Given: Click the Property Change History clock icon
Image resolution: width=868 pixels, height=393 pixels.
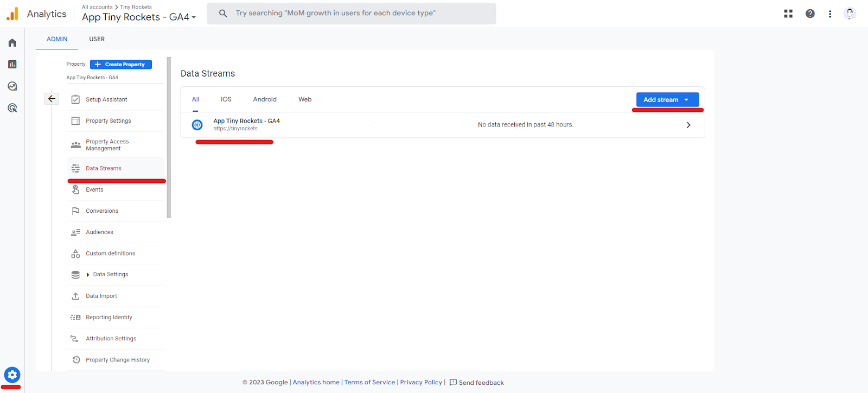Looking at the screenshot, I should click(76, 360).
